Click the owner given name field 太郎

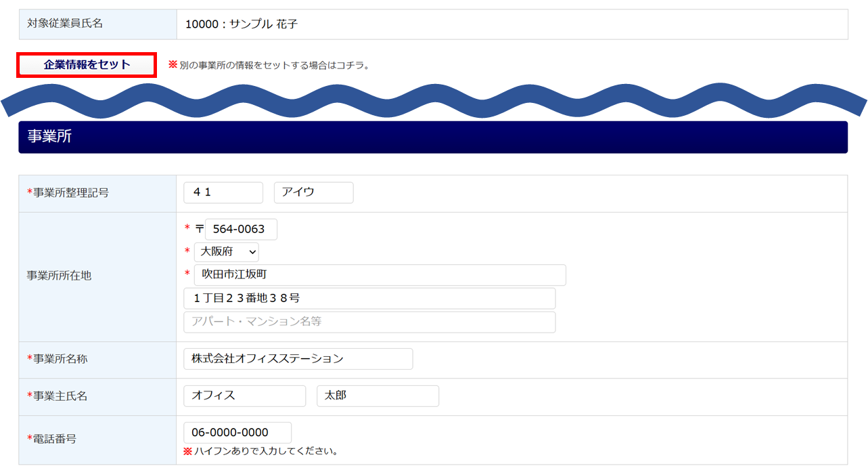378,396
